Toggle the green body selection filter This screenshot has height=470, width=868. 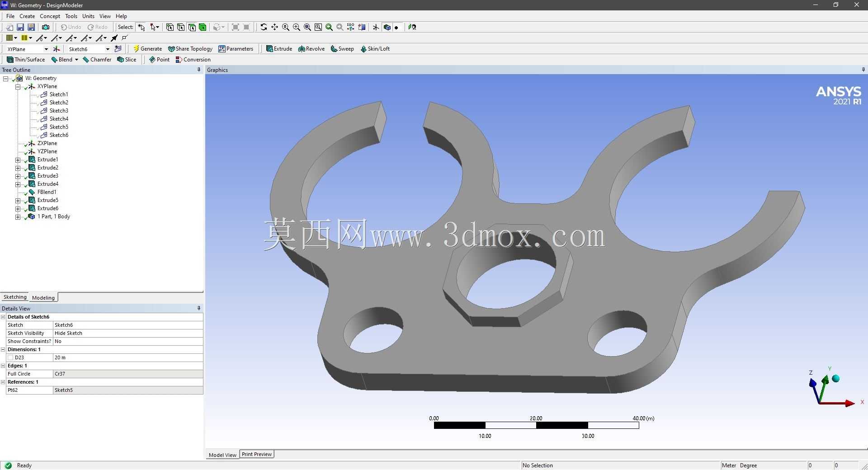(x=203, y=27)
